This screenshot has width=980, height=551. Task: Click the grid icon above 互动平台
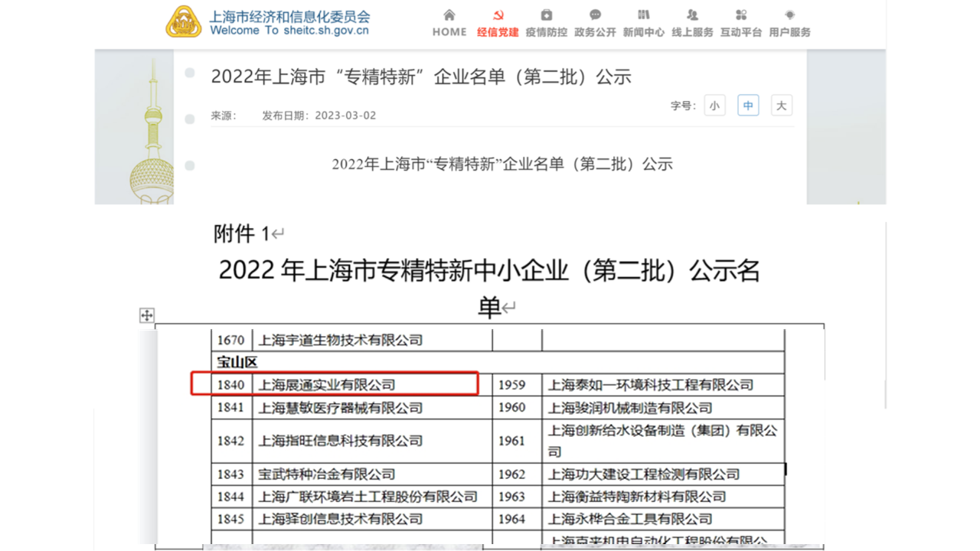coord(741,15)
